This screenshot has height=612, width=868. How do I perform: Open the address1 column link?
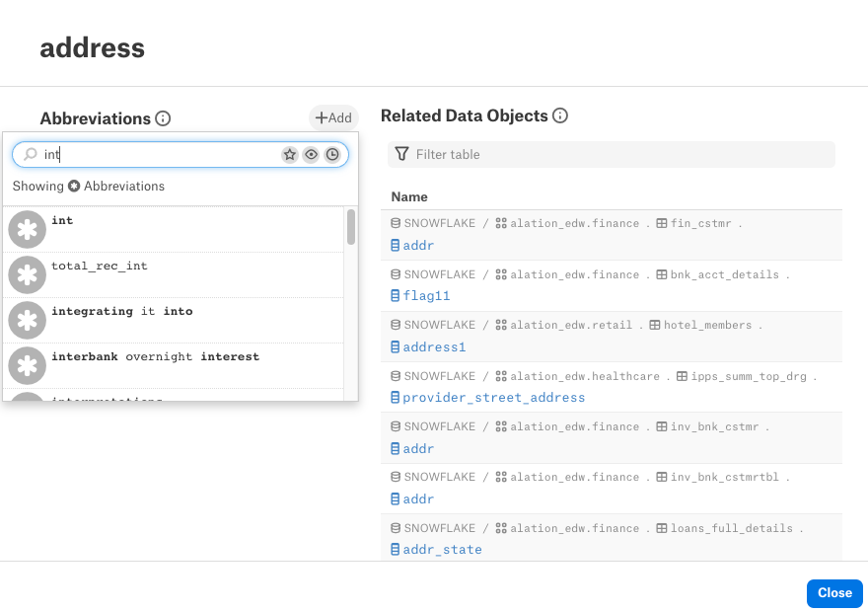click(434, 346)
